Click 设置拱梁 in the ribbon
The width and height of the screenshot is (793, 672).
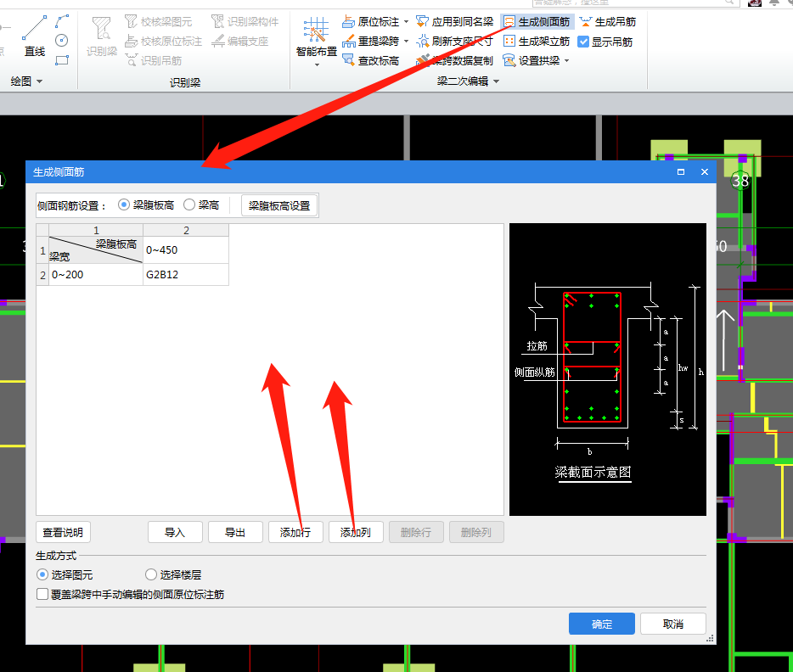point(532,60)
